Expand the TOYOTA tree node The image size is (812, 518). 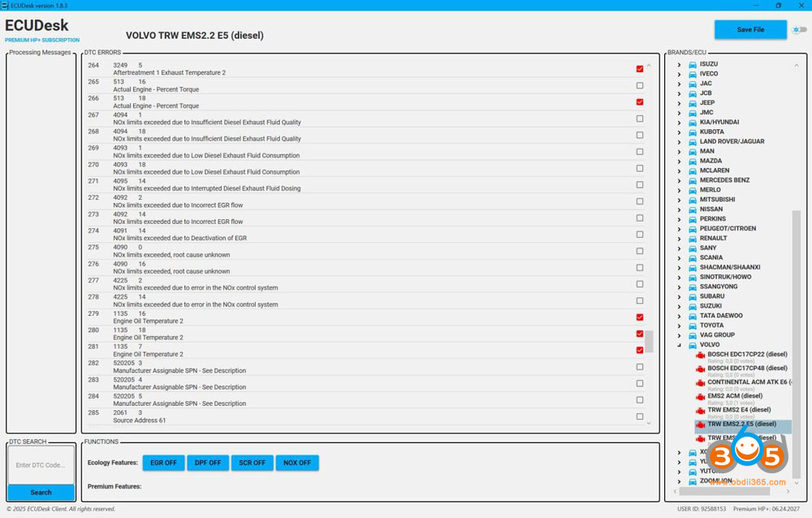pos(678,325)
